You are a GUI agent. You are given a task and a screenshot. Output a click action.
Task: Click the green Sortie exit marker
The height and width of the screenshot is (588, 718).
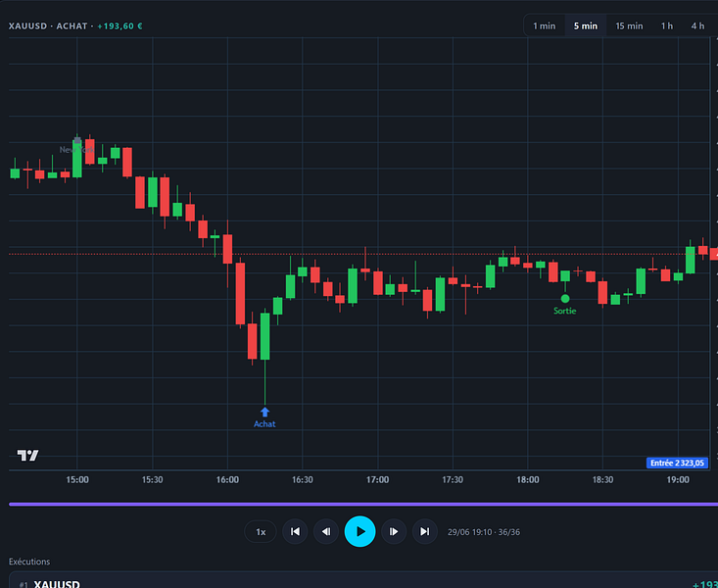[565, 299]
